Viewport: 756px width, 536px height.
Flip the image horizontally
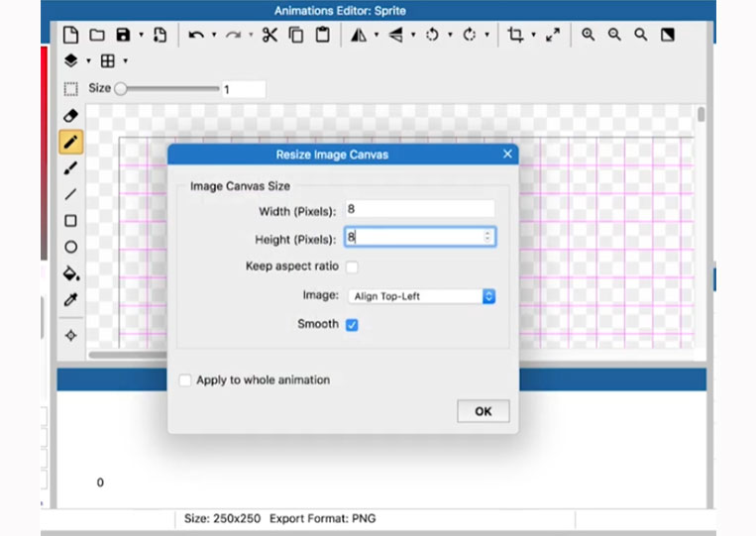coord(359,35)
